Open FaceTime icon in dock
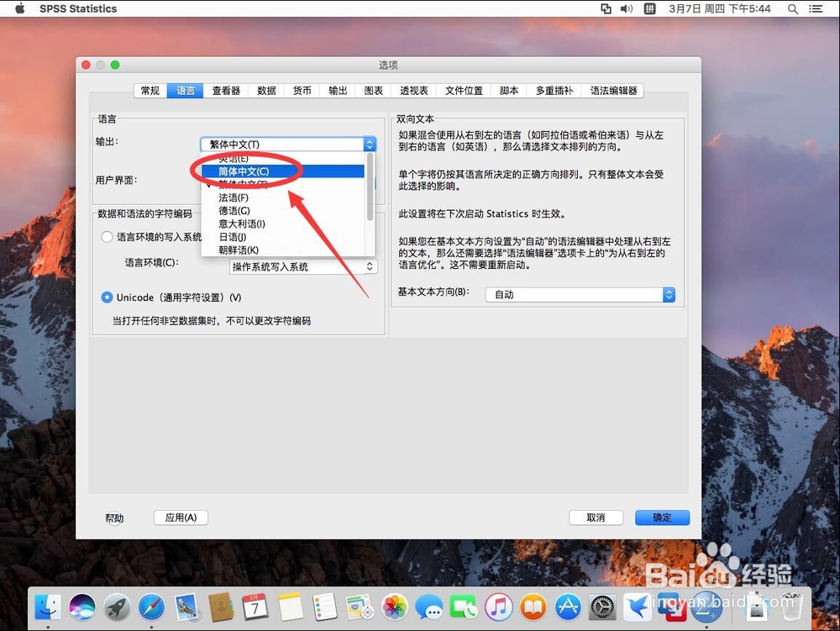This screenshot has width=840, height=631. tap(464, 607)
